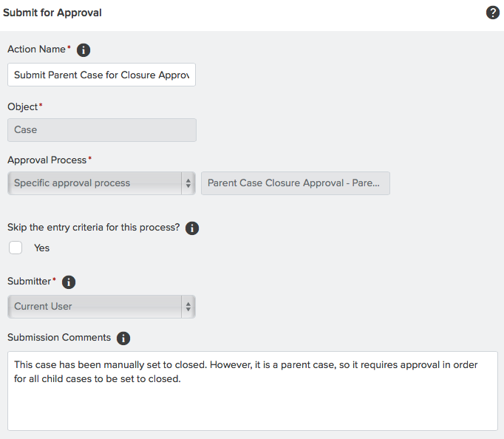Show info for Skip the entry criteria
The image size is (504, 439).
click(192, 228)
